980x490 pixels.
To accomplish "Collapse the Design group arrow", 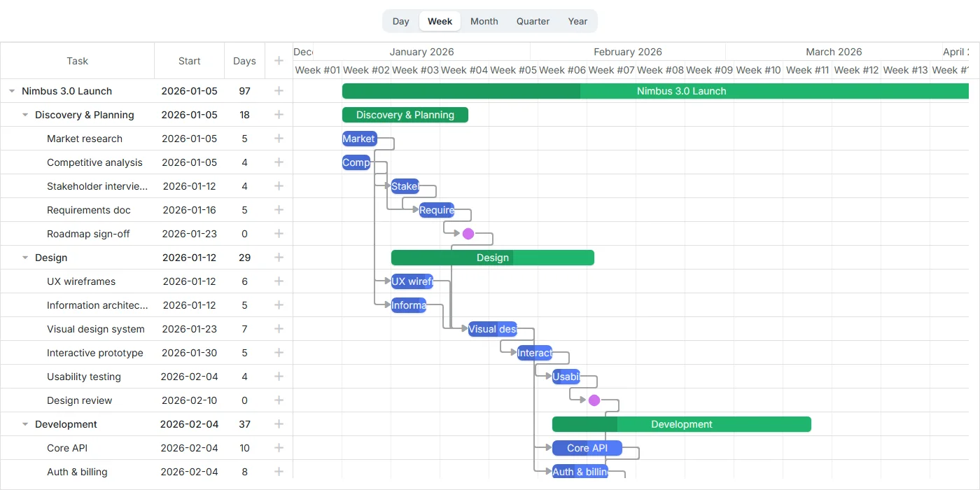I will tap(25, 258).
